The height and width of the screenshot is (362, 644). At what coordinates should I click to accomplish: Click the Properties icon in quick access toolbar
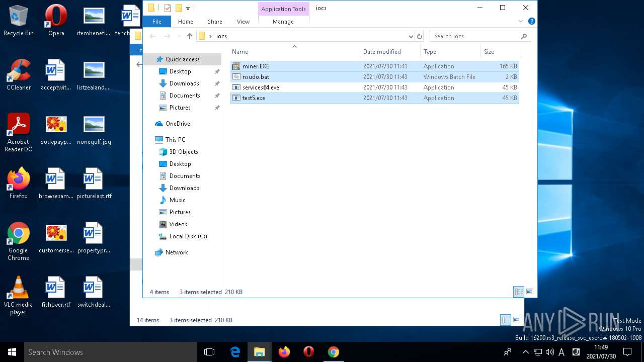click(x=168, y=8)
